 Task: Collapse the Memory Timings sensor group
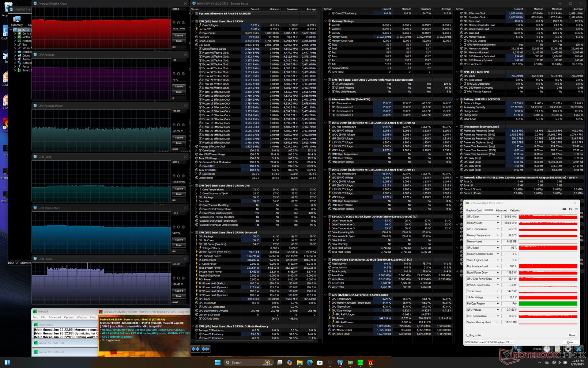coord(325,21)
